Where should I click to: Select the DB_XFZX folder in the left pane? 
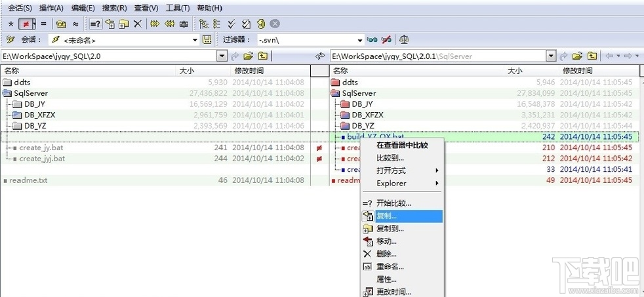39,115
